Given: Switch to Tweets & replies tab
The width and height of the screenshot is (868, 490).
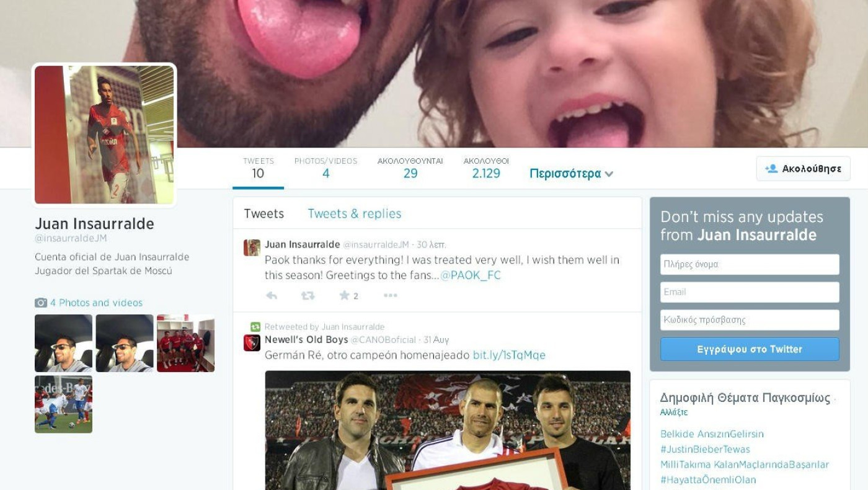Looking at the screenshot, I should 355,213.
